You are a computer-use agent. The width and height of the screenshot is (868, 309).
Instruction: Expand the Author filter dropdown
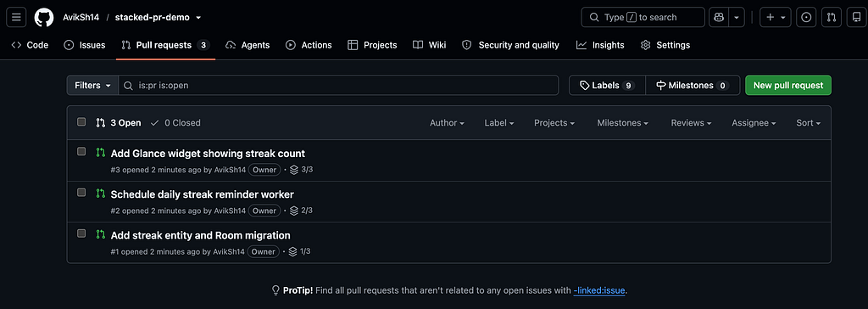point(447,122)
